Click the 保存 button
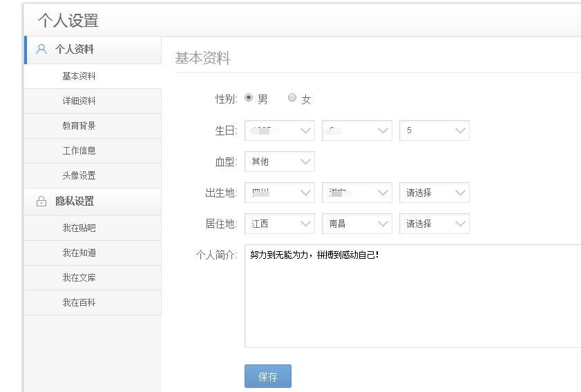Viewport: 581px width, 392px height. [x=268, y=376]
